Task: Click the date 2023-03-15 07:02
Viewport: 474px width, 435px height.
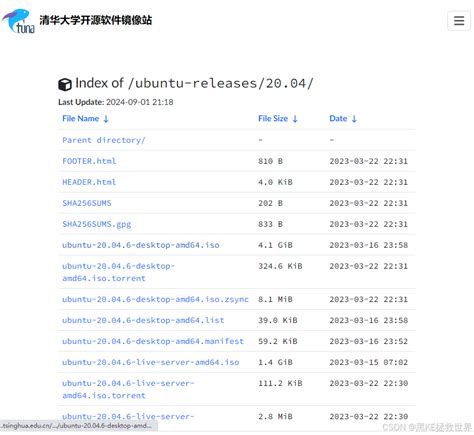Action: [x=369, y=362]
